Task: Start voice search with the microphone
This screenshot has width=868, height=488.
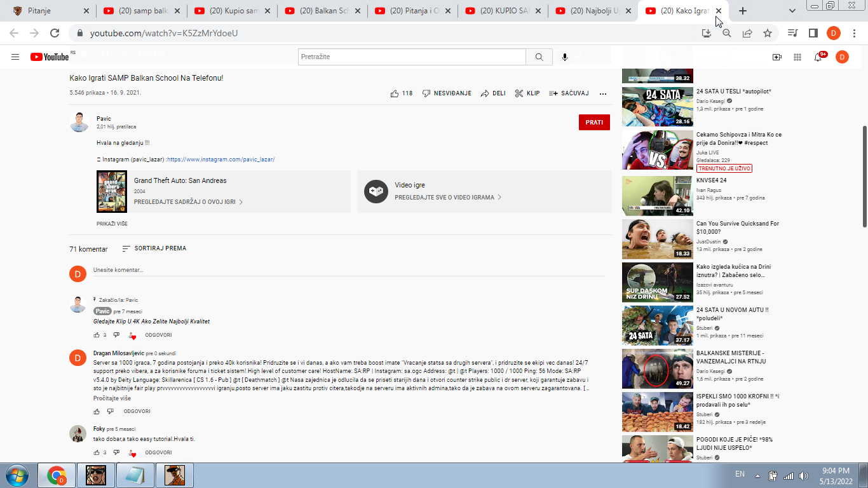Action: (564, 57)
